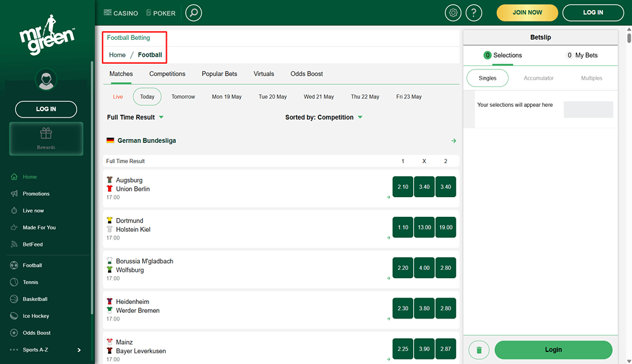Open Augsburg vs Union Berlin match arrow
This screenshot has height=364, width=632.
coord(389,197)
